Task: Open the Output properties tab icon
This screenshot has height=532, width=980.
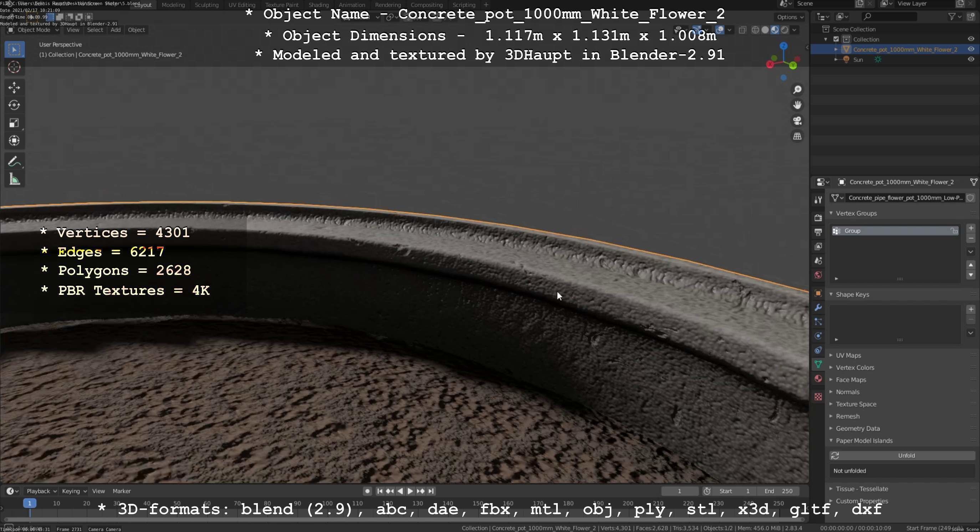Action: [818, 232]
